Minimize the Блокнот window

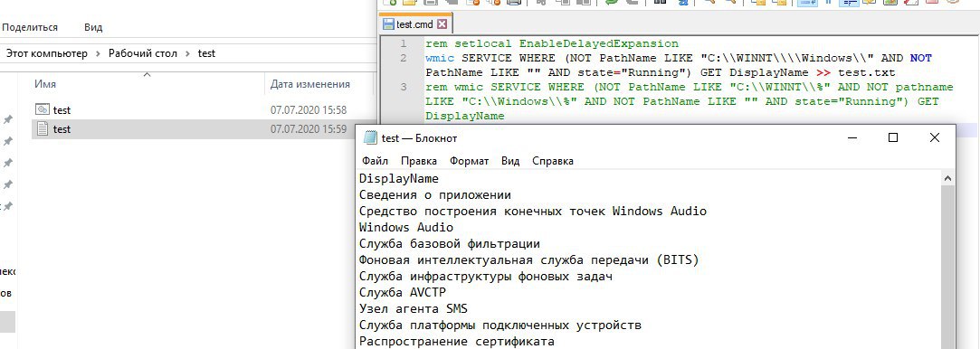(x=852, y=137)
